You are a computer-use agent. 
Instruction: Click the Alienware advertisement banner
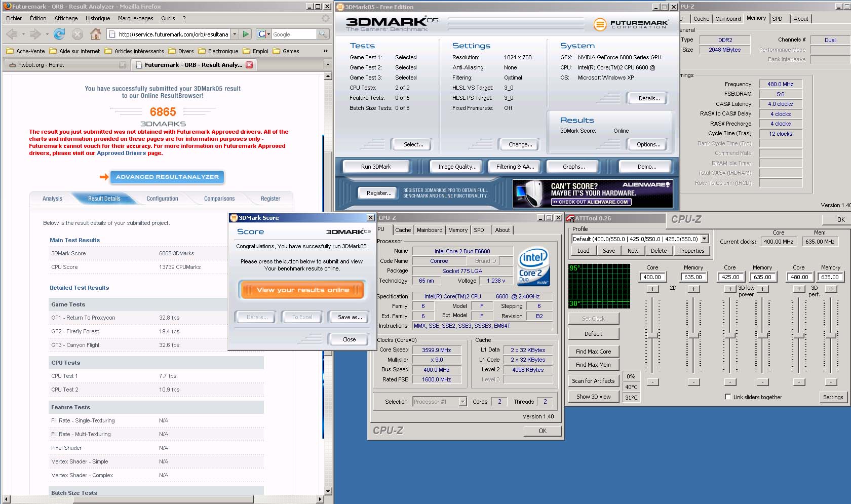click(593, 193)
